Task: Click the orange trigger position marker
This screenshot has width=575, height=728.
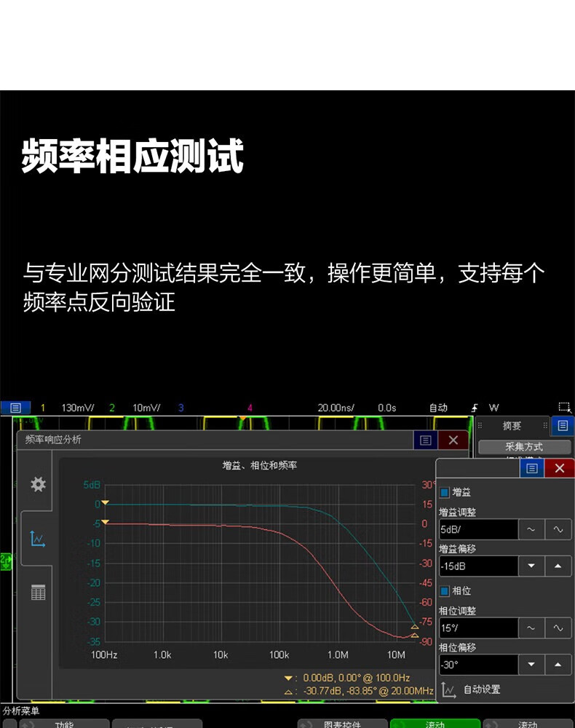Action: pyautogui.click(x=242, y=419)
